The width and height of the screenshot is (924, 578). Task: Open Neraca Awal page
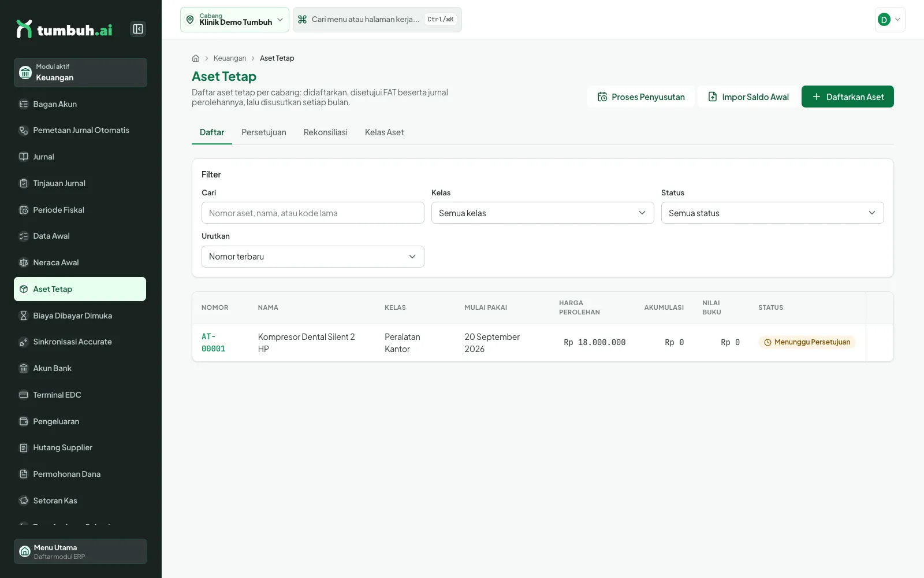point(80,262)
